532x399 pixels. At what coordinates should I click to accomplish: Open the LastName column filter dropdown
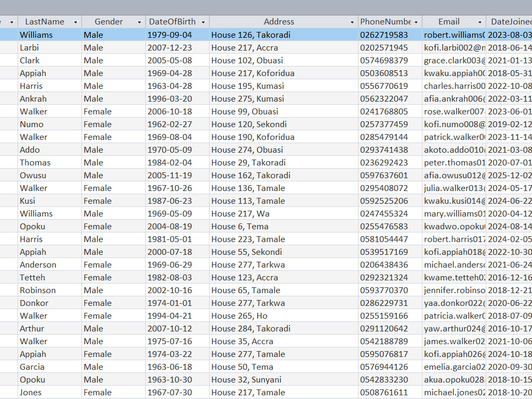pos(76,22)
